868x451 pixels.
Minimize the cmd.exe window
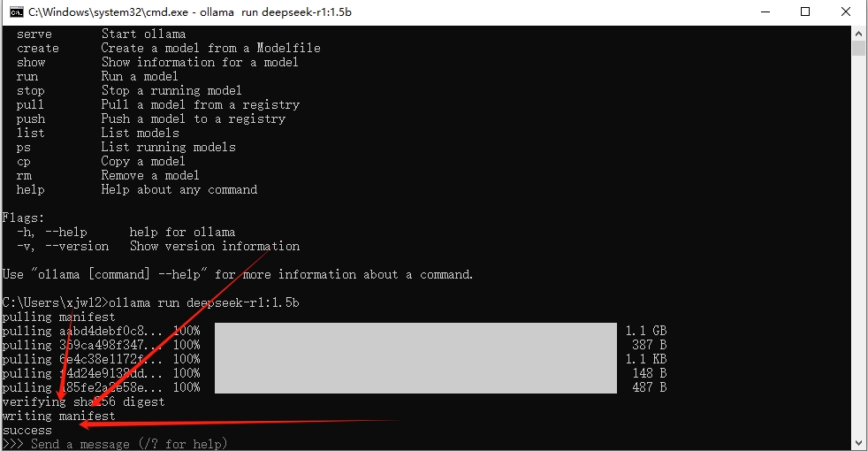[x=765, y=12]
